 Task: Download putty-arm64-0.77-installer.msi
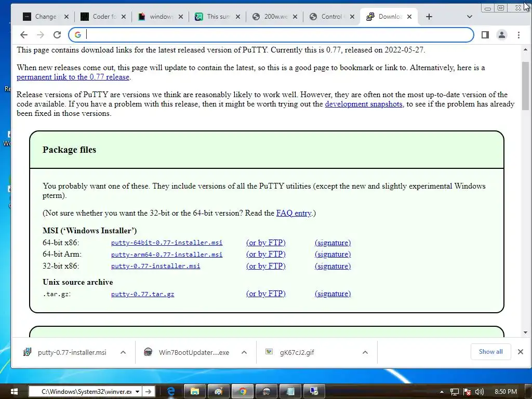167,255
